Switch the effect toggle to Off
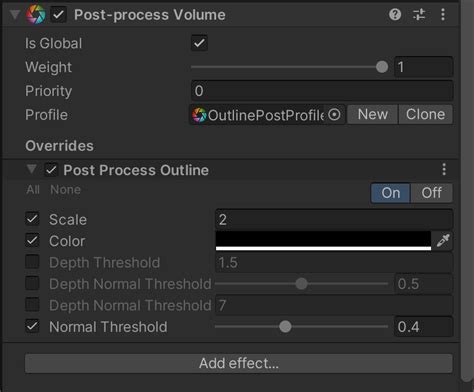 [x=431, y=193]
